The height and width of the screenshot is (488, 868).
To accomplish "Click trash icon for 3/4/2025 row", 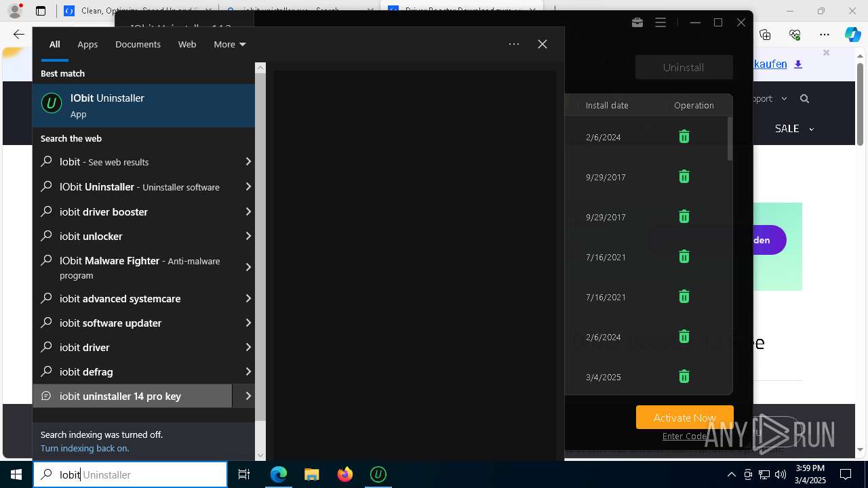I will click(684, 377).
